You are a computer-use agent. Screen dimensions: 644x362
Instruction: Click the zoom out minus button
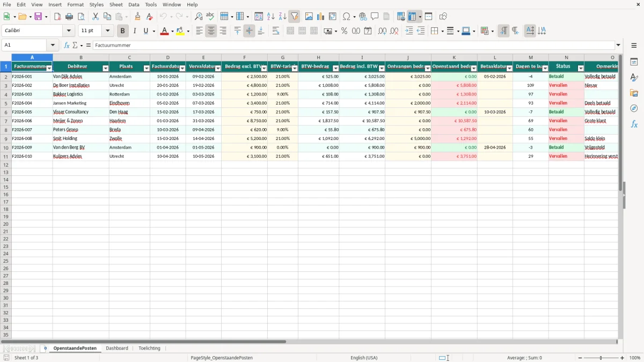(x=580, y=358)
